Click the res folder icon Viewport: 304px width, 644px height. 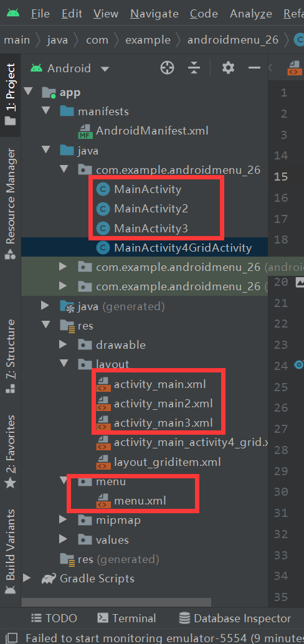(x=67, y=326)
